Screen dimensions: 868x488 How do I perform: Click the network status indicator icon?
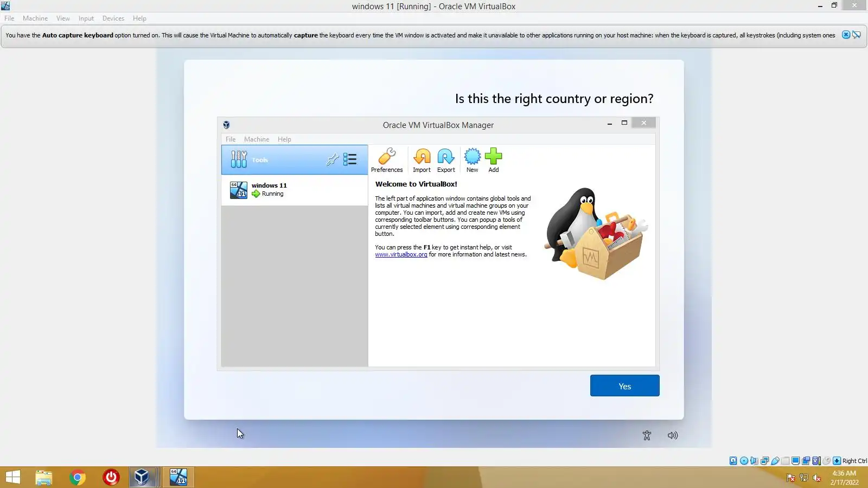coord(764,461)
